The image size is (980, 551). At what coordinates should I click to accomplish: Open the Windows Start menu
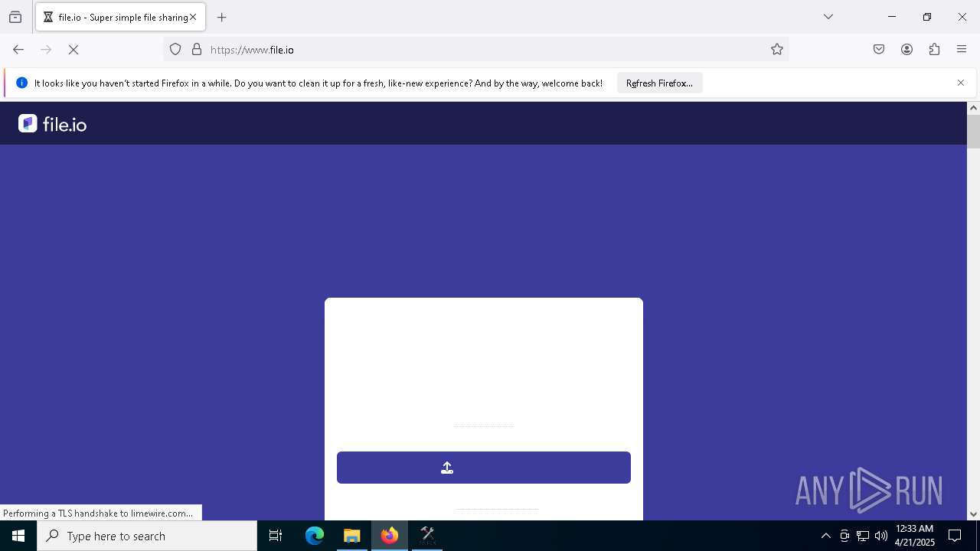click(x=18, y=536)
